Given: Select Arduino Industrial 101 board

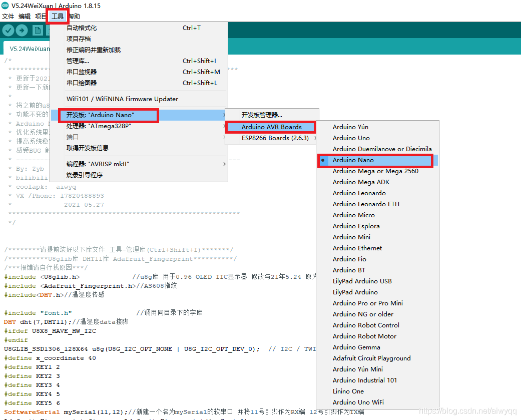Looking at the screenshot, I should click(377, 380).
